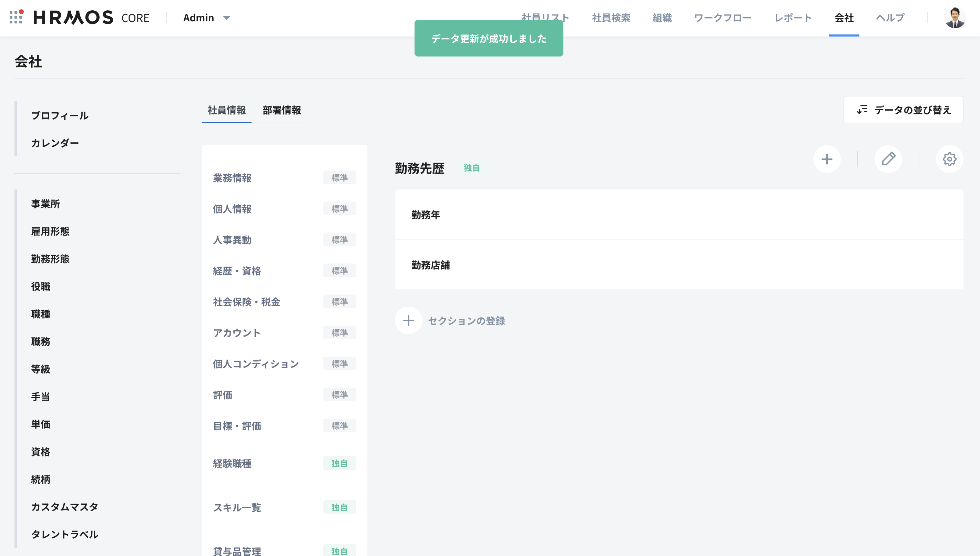This screenshot has height=556, width=980.
Task: Click the 勤務店舗 field row
Action: [430, 265]
